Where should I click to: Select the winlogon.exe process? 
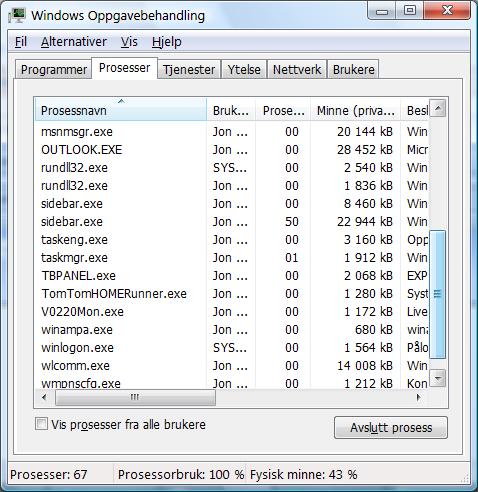[x=231, y=348]
